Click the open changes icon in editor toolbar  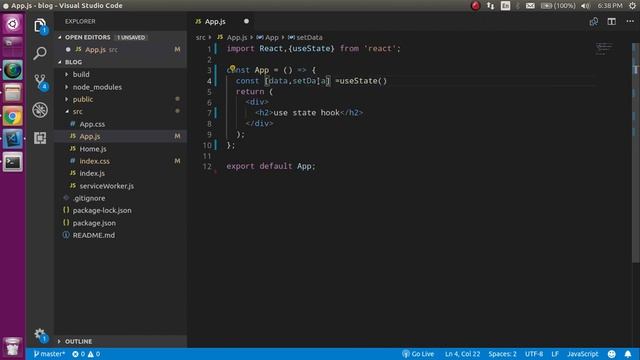point(594,22)
